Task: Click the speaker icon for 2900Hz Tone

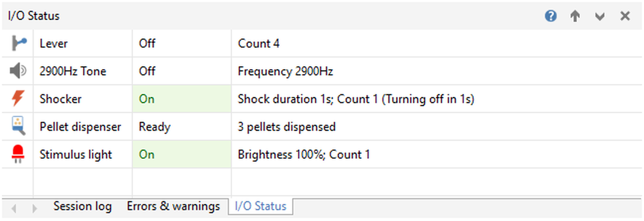Action: pos(18,71)
